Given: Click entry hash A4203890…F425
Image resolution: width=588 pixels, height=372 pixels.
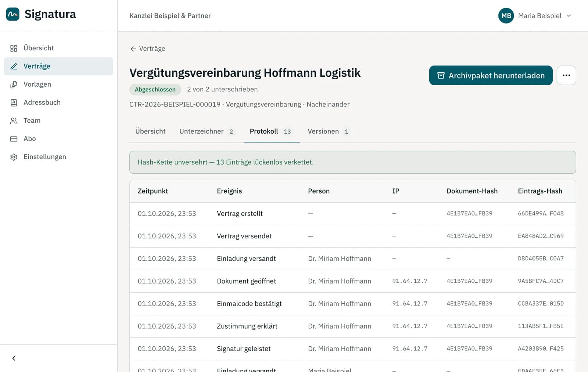Looking at the screenshot, I should pyautogui.click(x=541, y=348).
